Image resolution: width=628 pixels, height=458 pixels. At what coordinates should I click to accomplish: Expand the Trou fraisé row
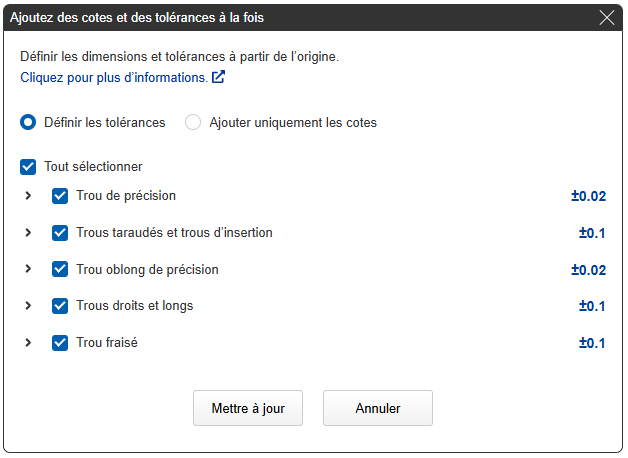point(29,343)
